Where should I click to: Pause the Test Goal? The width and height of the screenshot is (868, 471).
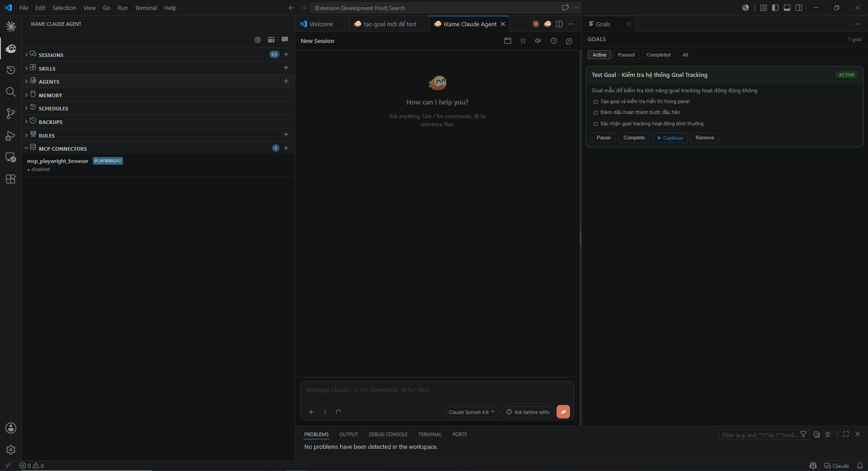[604, 138]
